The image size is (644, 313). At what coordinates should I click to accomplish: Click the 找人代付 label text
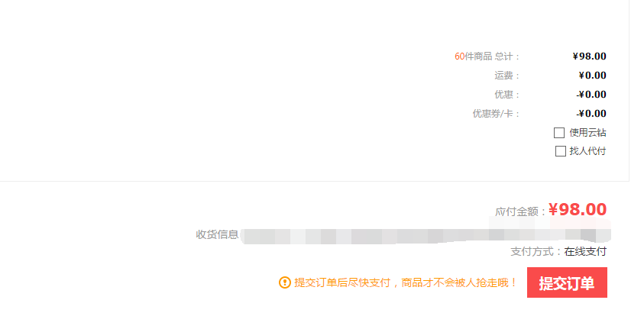(587, 151)
